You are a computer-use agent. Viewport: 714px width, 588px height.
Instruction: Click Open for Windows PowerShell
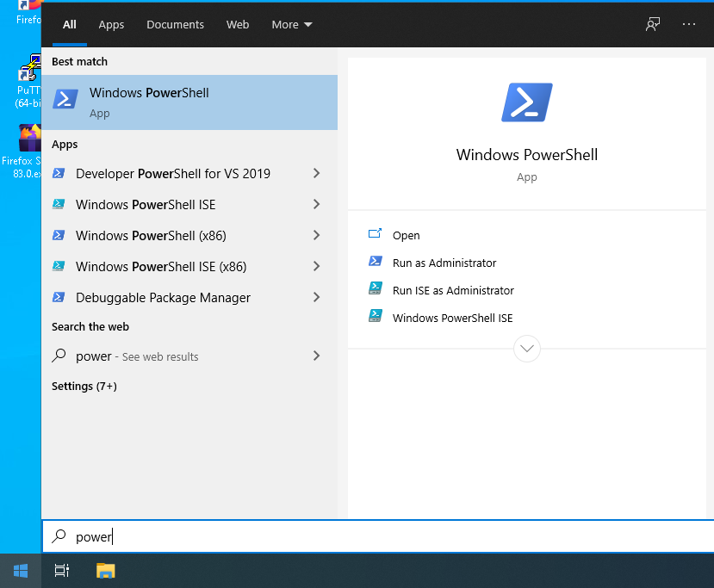pos(407,235)
